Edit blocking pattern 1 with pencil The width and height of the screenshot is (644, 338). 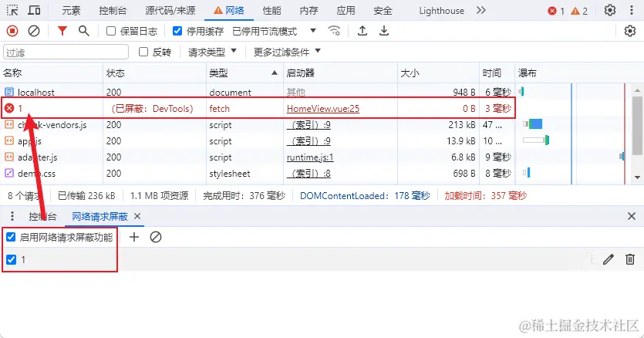pyautogui.click(x=609, y=259)
